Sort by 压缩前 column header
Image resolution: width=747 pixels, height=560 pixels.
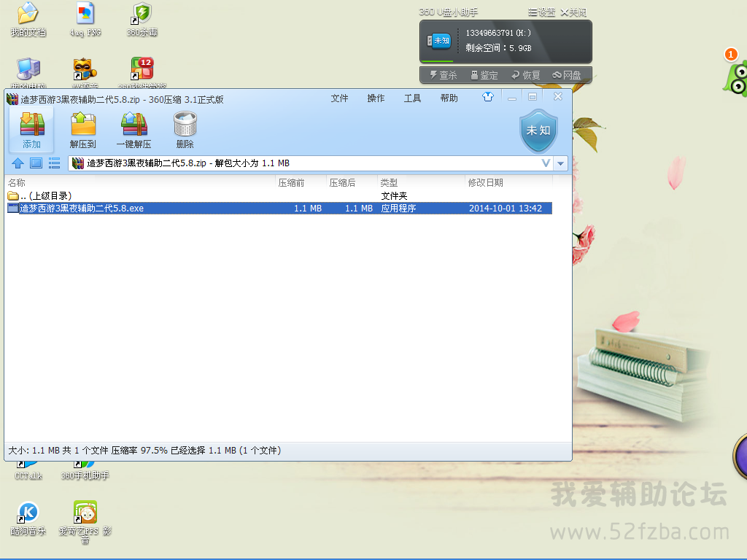point(301,183)
